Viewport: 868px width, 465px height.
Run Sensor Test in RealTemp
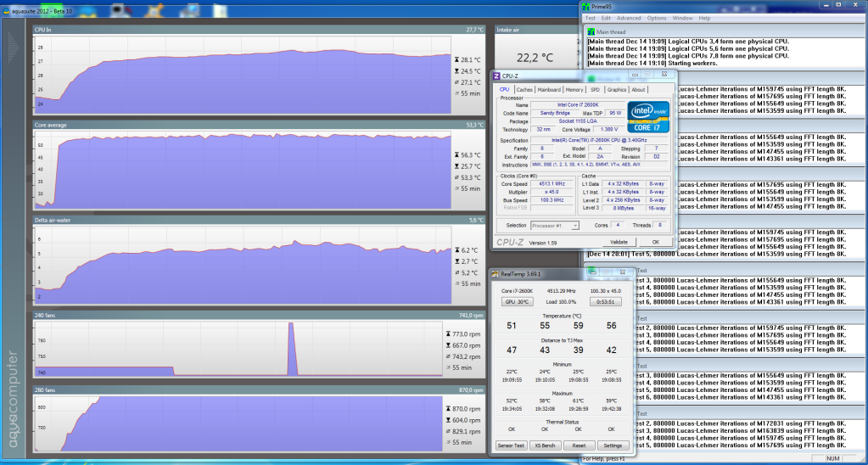point(511,445)
